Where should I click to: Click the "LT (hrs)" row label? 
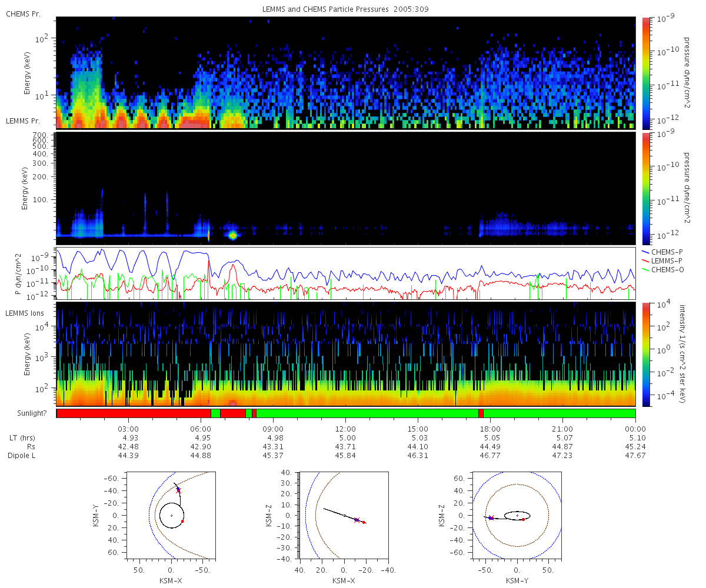pos(22,437)
